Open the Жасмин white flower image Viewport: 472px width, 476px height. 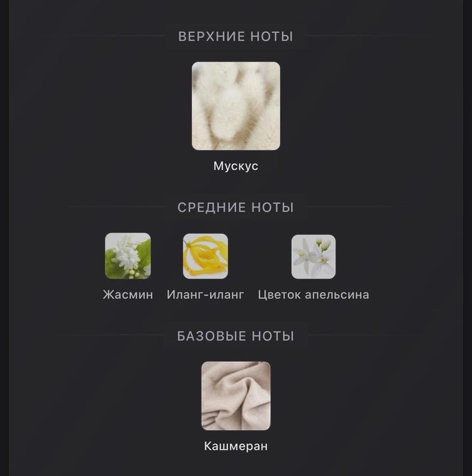[128, 256]
